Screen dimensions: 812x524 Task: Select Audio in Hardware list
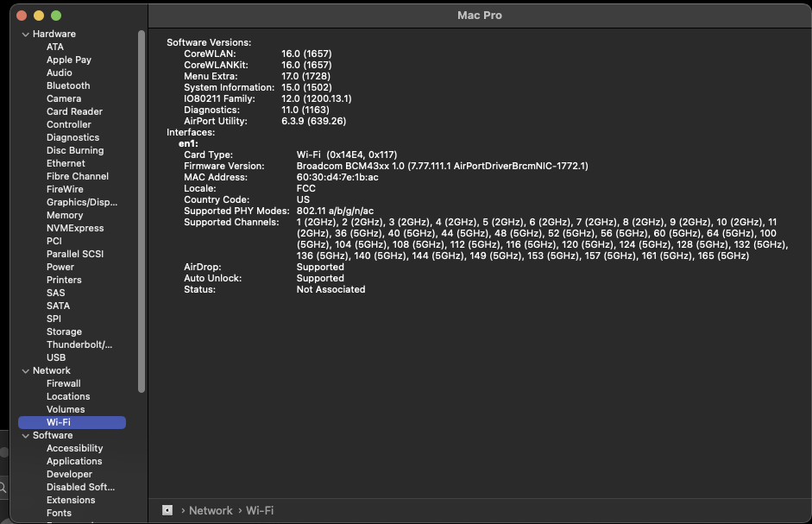click(x=59, y=73)
